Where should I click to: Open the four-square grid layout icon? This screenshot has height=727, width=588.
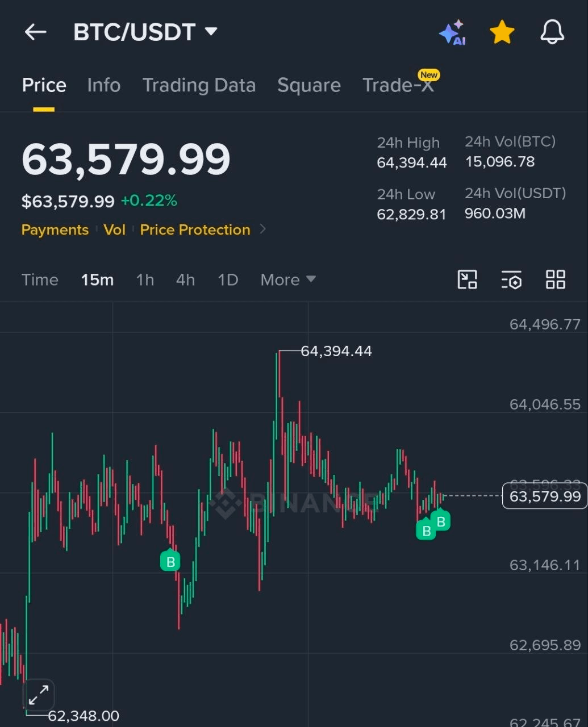click(556, 279)
